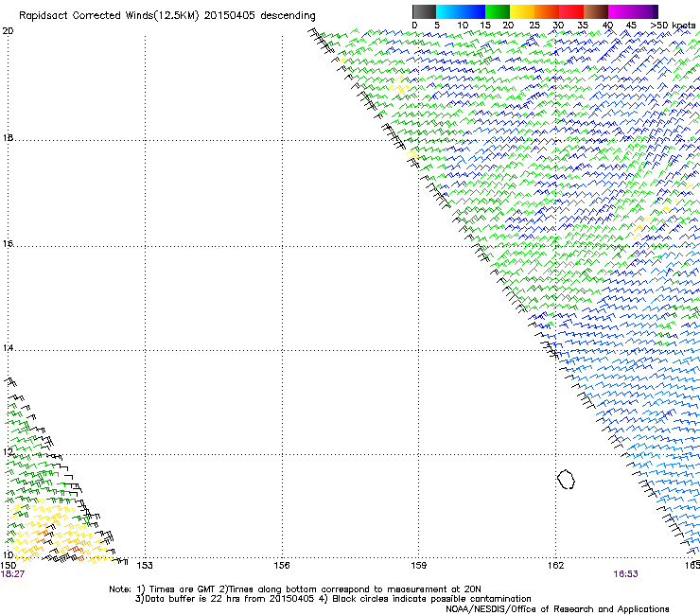Screen dimensions: 700x615
Task: Click the gray 0–5 knots legend segment
Action: 424,11
